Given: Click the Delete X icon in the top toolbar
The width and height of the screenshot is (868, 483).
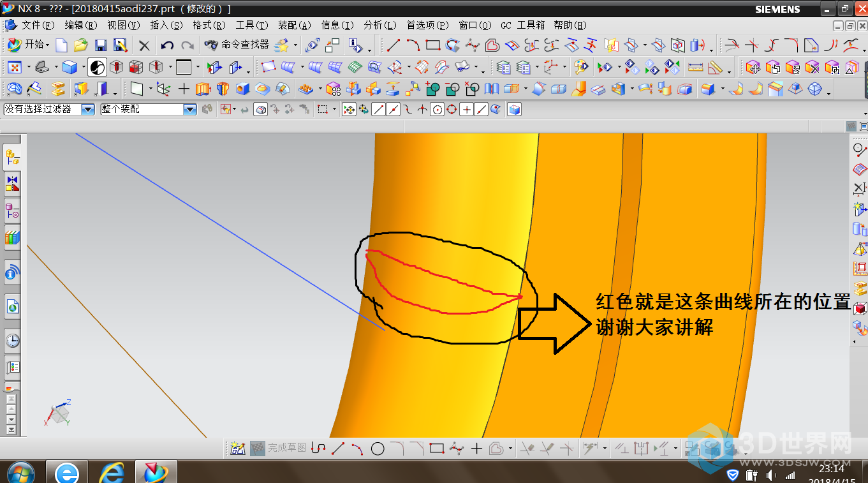Looking at the screenshot, I should (145, 45).
